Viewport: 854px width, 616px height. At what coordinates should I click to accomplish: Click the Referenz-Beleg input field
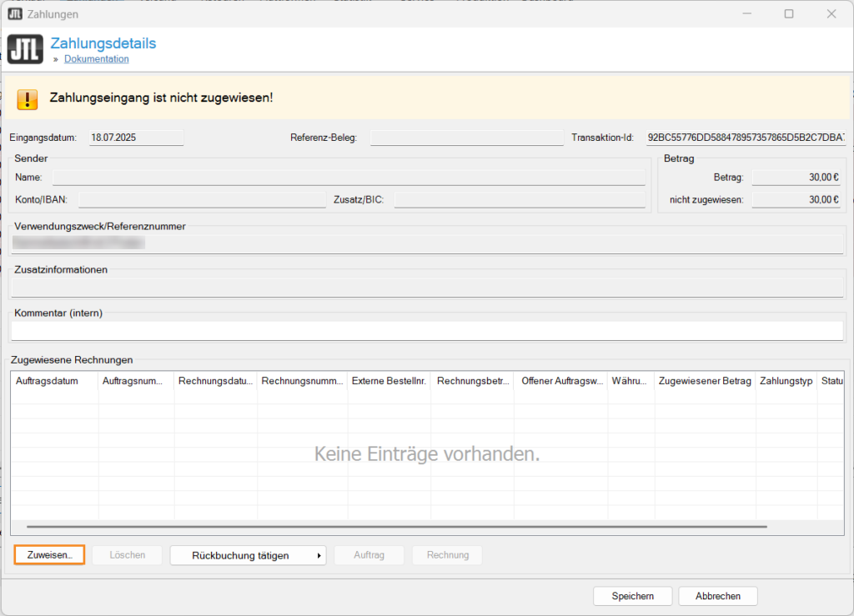465,137
